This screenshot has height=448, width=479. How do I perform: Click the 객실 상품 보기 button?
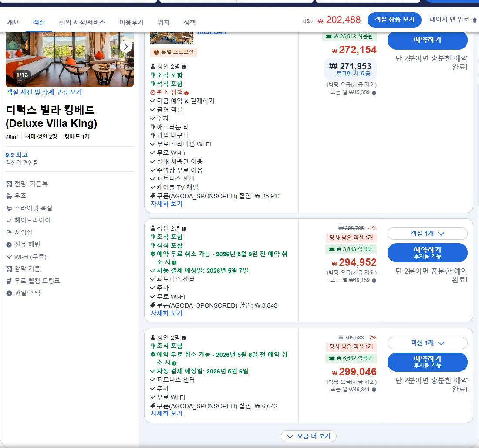pos(395,20)
